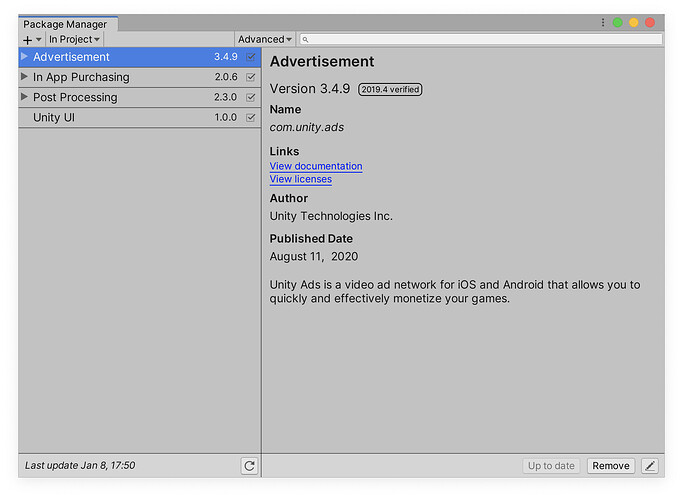The height and width of the screenshot is (499, 683).
Task: Click the In App Purchasing checkmark
Action: point(251,77)
